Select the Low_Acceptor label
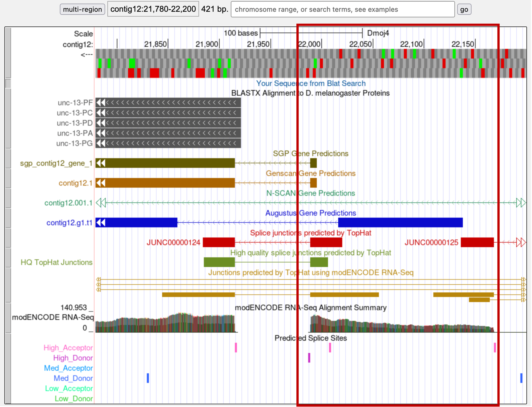 [69, 389]
